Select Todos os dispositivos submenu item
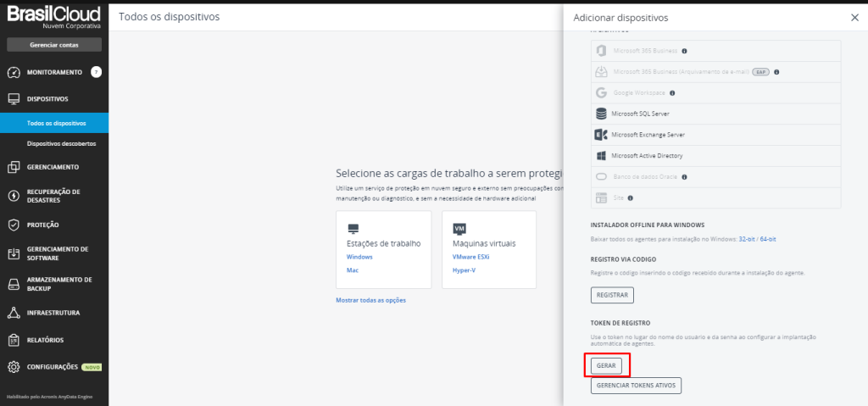 click(x=54, y=123)
